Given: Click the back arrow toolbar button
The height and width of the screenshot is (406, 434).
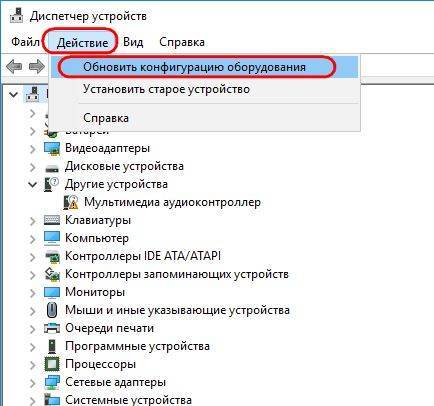Looking at the screenshot, I should (x=14, y=66).
